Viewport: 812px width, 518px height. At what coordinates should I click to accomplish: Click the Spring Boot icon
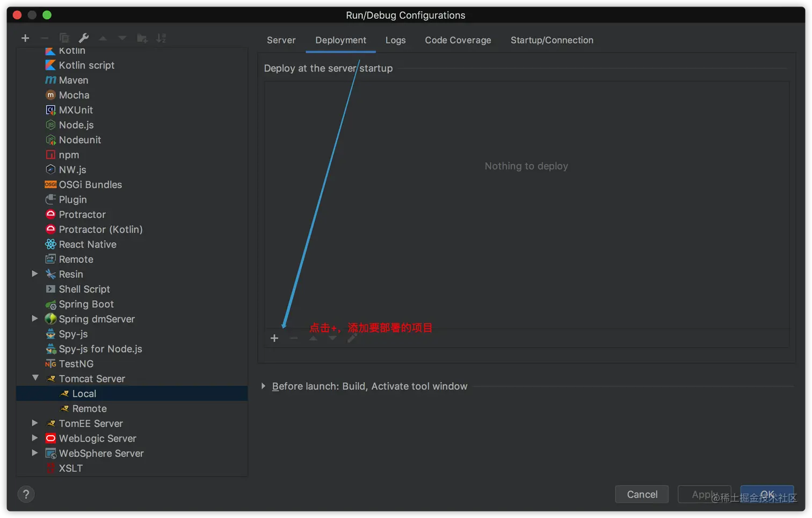50,304
